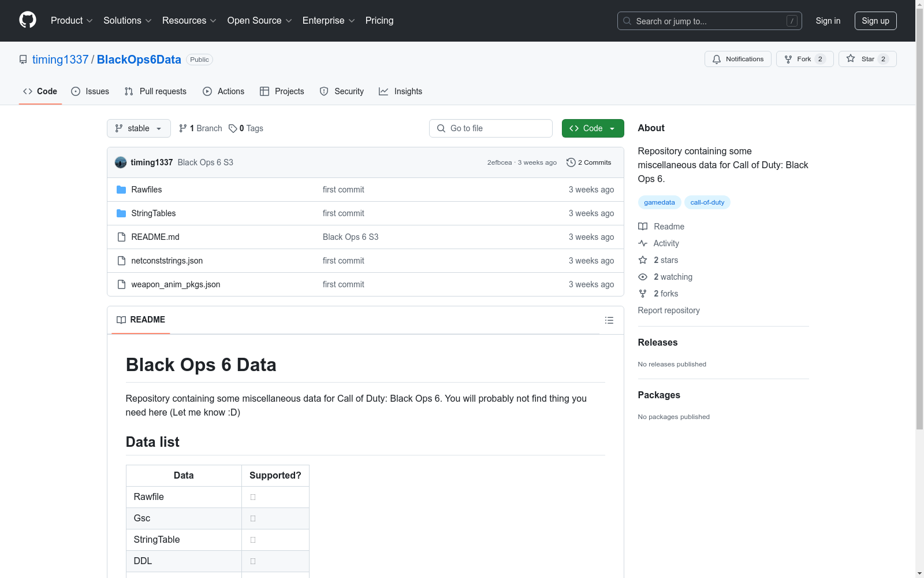Open the Releases section heading
The height and width of the screenshot is (578, 924).
coord(658,342)
